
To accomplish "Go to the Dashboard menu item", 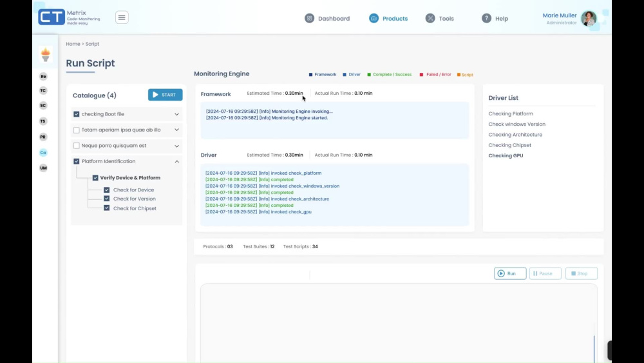I will [x=334, y=19].
